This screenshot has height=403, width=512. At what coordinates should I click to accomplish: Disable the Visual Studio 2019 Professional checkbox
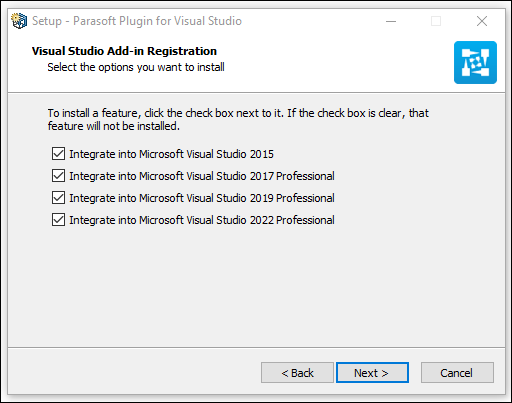point(58,198)
